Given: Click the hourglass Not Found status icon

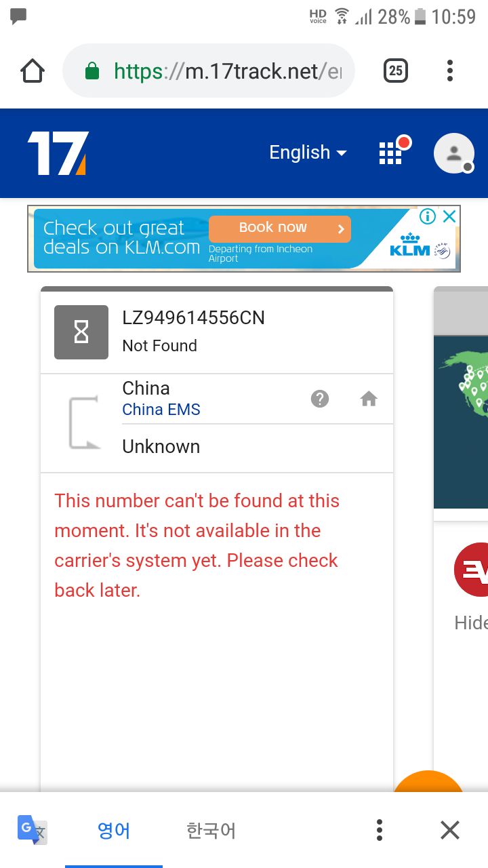Looking at the screenshot, I should click(81, 332).
